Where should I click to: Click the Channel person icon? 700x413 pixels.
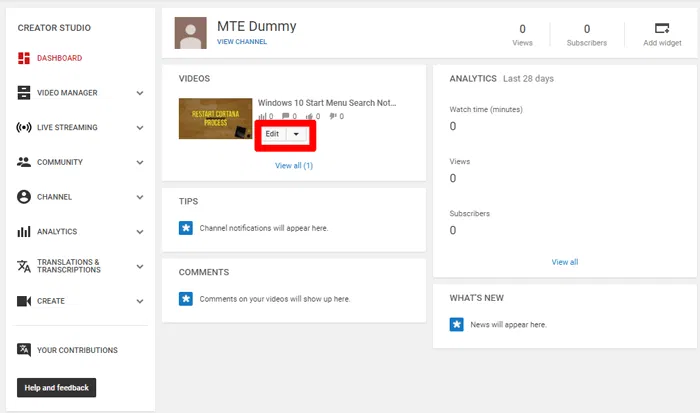click(x=24, y=197)
